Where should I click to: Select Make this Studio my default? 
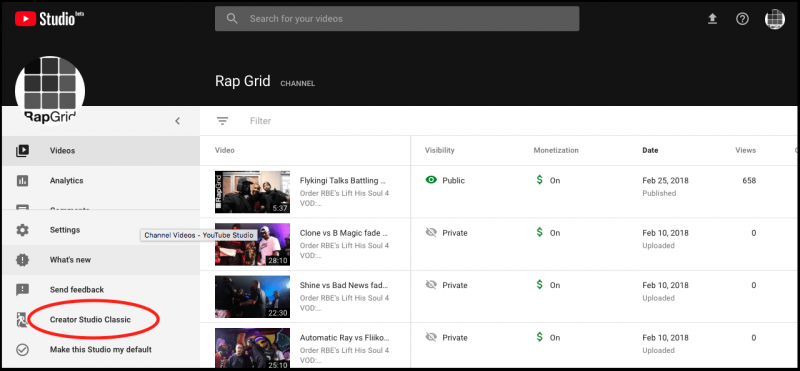(101, 350)
